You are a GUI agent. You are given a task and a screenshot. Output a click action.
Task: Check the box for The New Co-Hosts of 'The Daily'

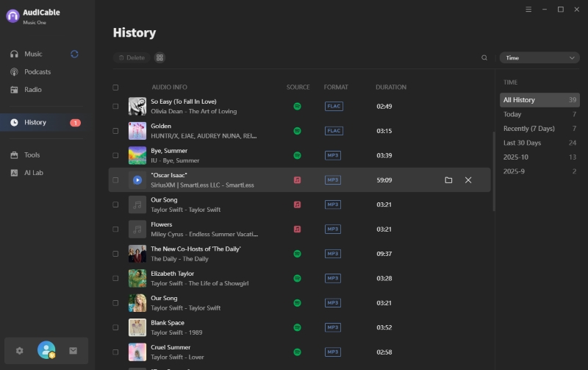pos(115,254)
